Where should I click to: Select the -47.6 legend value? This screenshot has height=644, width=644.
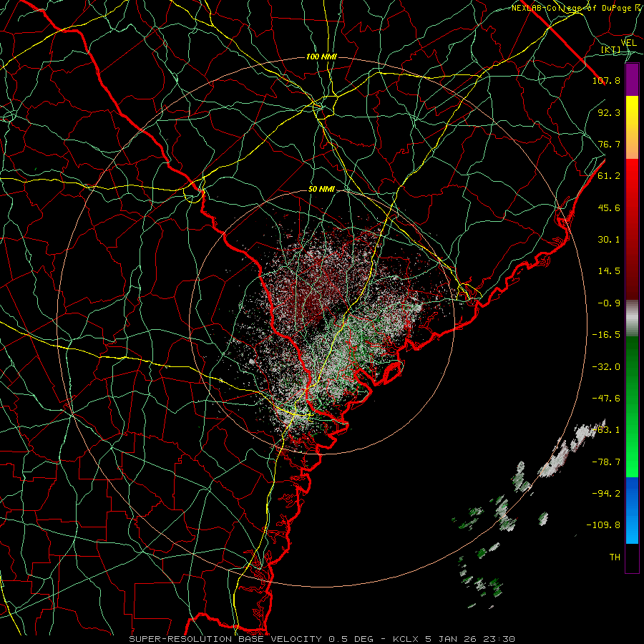(606, 399)
